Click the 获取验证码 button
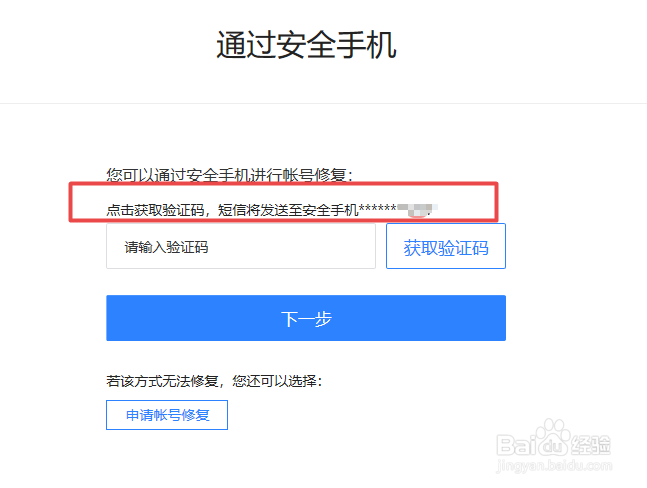The width and height of the screenshot is (647, 488). (446, 246)
